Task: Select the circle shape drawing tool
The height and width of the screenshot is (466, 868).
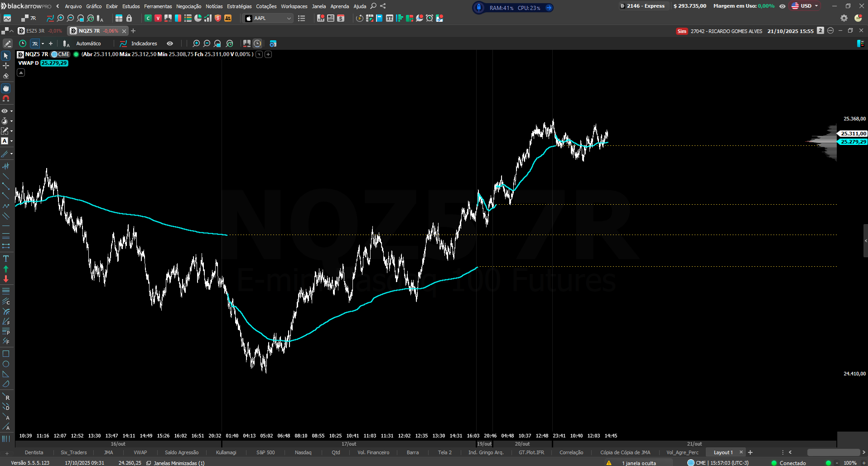Action: pyautogui.click(x=6, y=364)
